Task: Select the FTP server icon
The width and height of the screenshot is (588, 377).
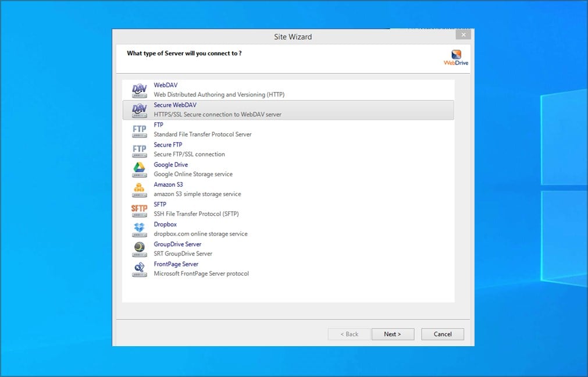Action: click(x=139, y=130)
